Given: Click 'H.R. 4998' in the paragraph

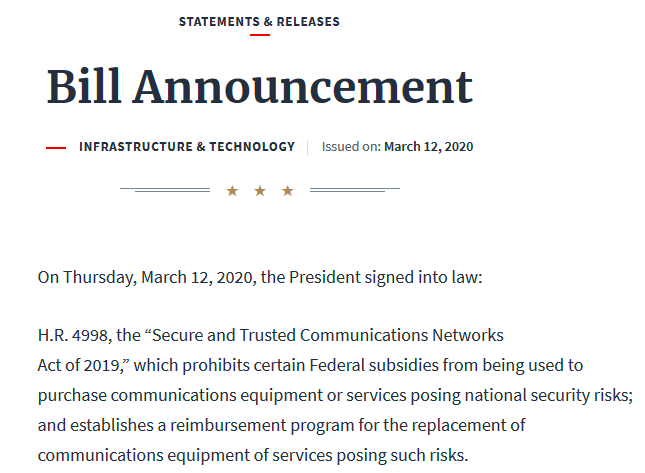Looking at the screenshot, I should [x=73, y=335].
